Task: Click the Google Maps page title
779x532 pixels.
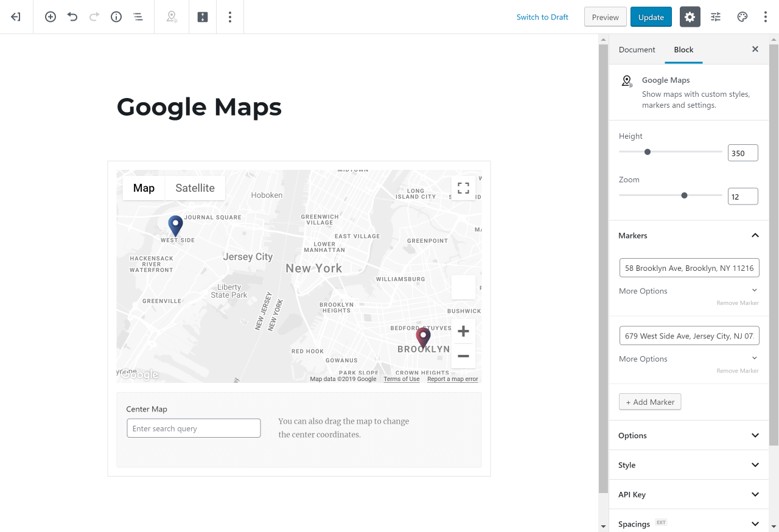Action: click(199, 107)
